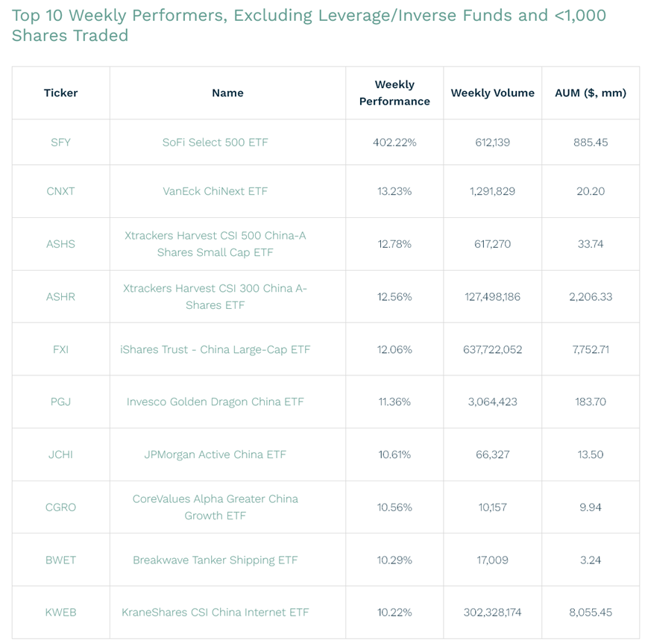
Task: Open Xtrackers Harvest CSI 300 China A-Shares ETF
Action: click(x=215, y=296)
